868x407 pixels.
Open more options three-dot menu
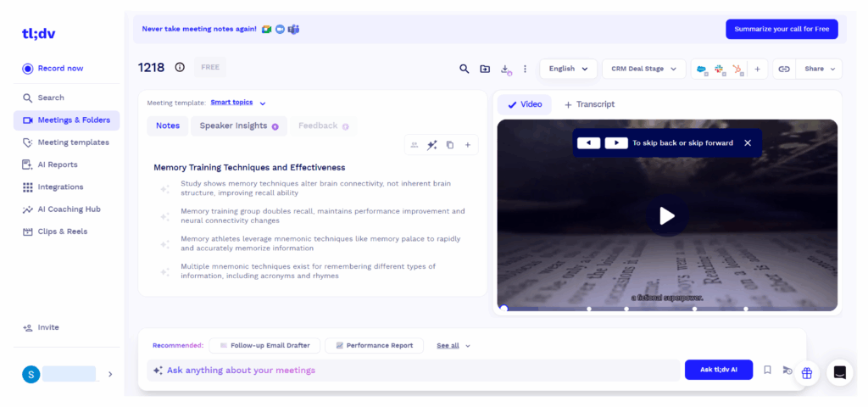525,69
